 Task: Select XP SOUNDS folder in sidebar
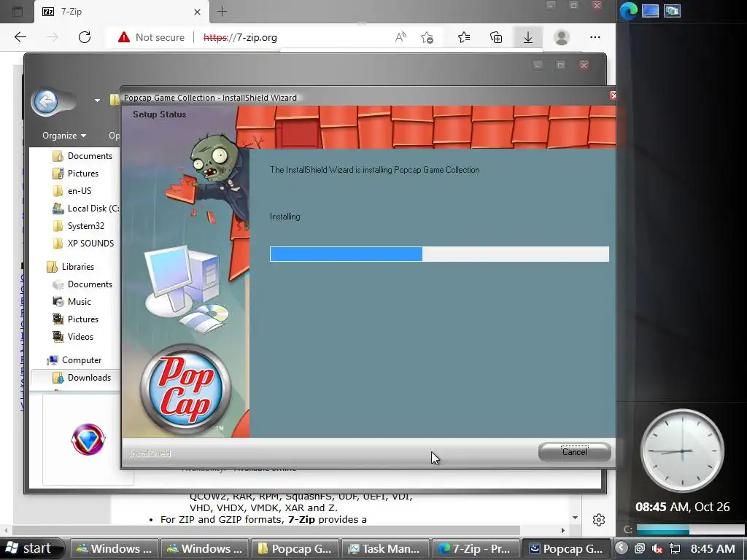[x=83, y=244]
